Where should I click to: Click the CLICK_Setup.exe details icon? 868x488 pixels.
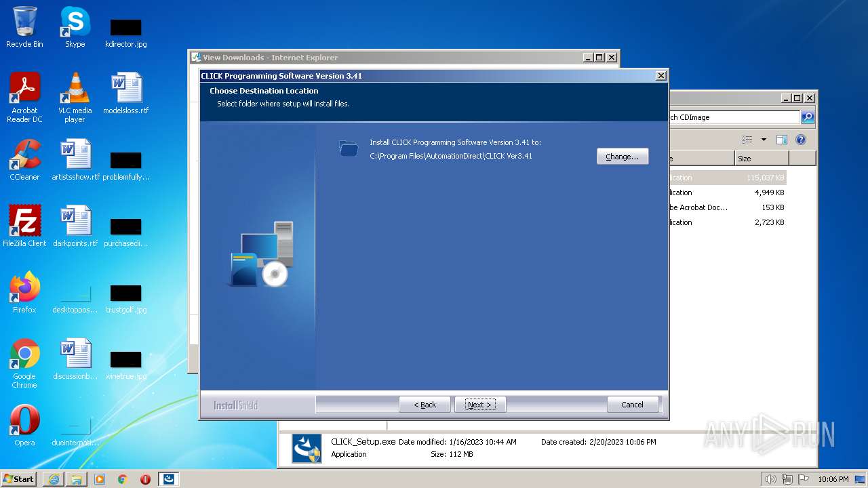[x=307, y=448]
